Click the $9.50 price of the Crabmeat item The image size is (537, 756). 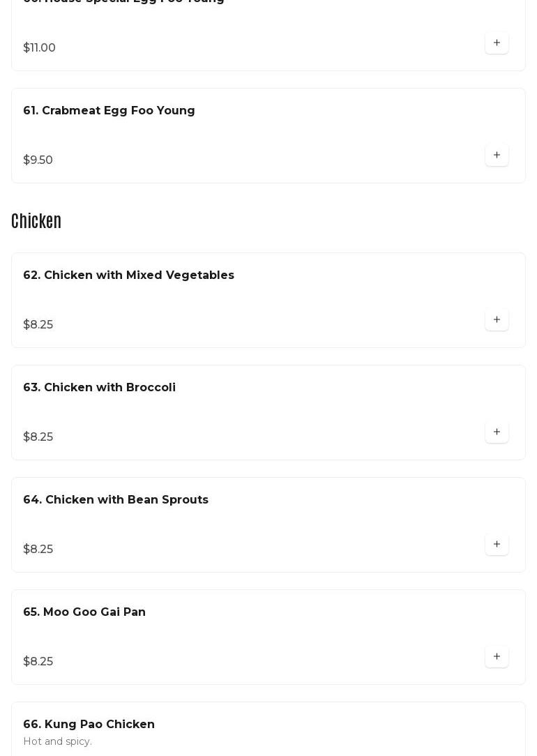click(x=38, y=160)
